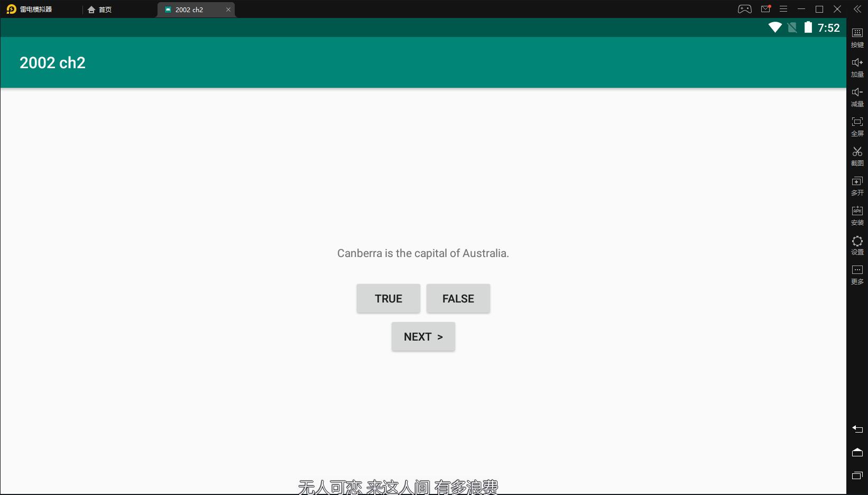
Task: Minimize the emulator window
Action: pyautogui.click(x=801, y=9)
